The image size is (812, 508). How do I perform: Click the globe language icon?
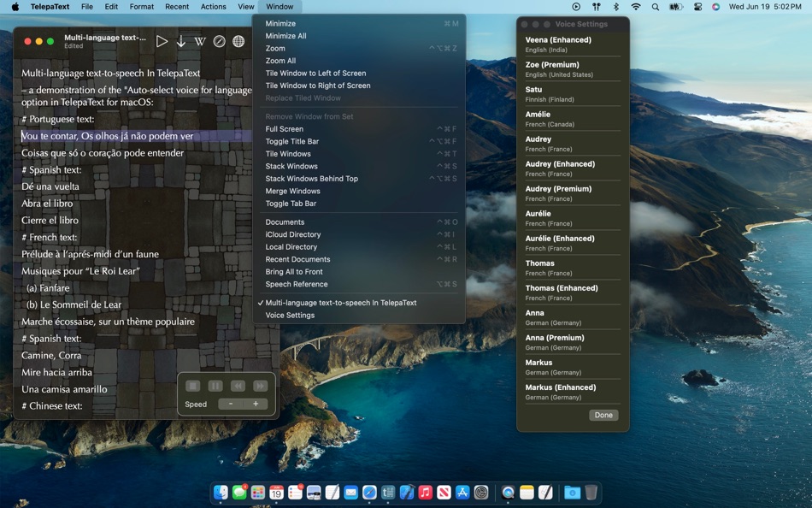tap(238, 41)
